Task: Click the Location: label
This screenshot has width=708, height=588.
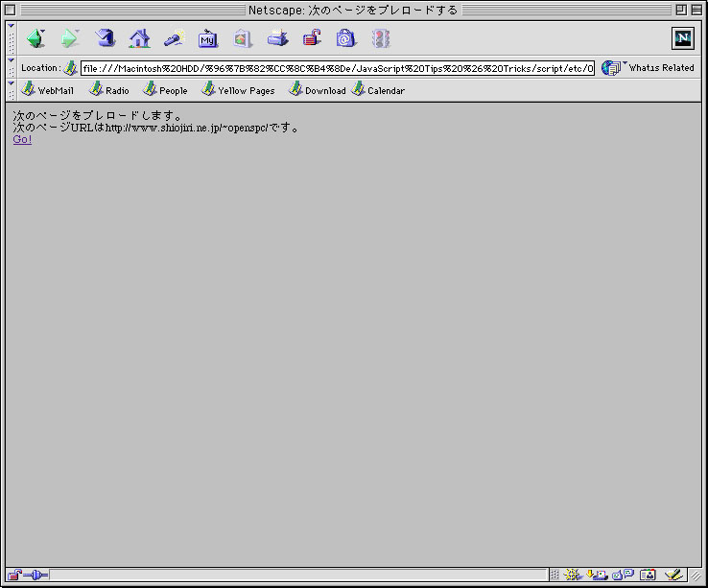Action: (x=40, y=68)
